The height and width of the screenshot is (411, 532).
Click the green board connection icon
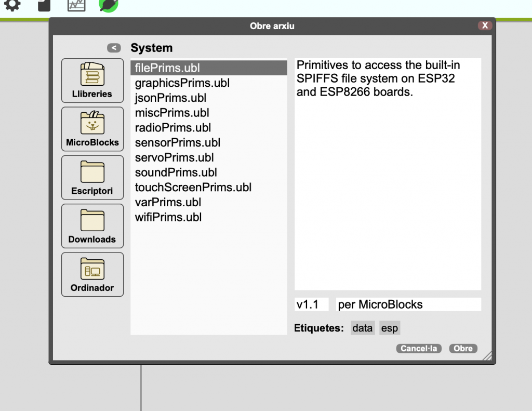point(109,5)
